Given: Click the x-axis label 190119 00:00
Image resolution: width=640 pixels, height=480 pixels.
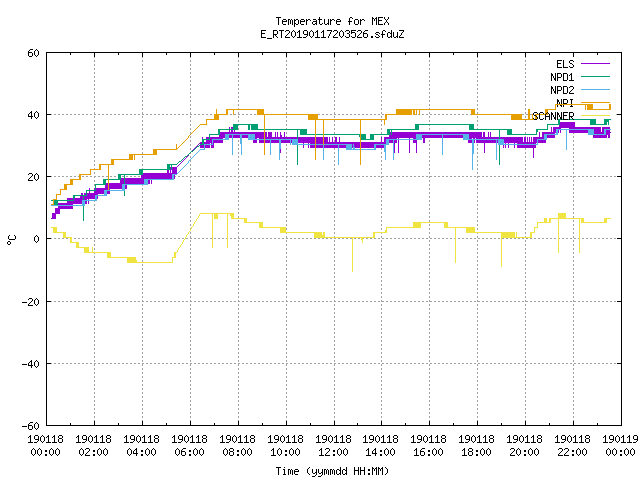Looking at the screenshot, I should [x=620, y=446].
